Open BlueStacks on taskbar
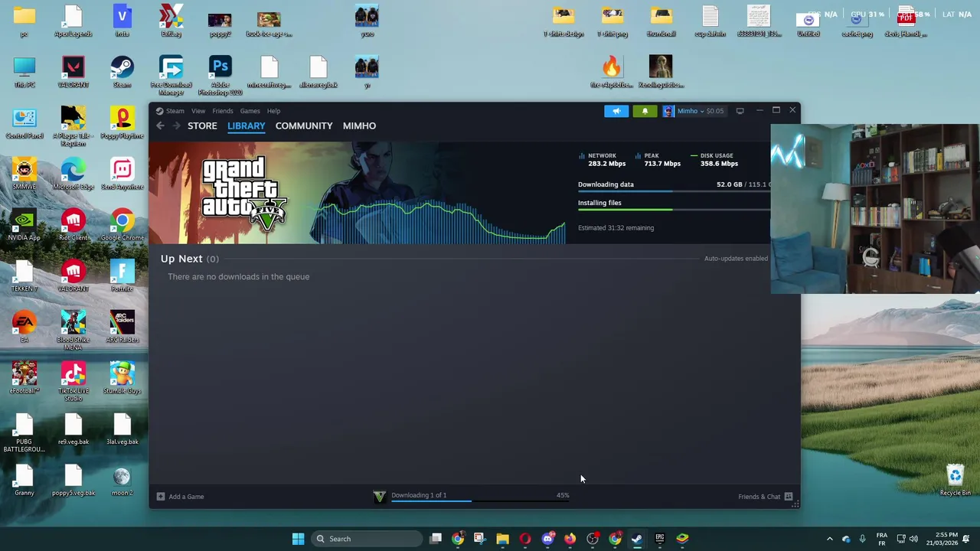This screenshot has height=551, width=980. 682,539
